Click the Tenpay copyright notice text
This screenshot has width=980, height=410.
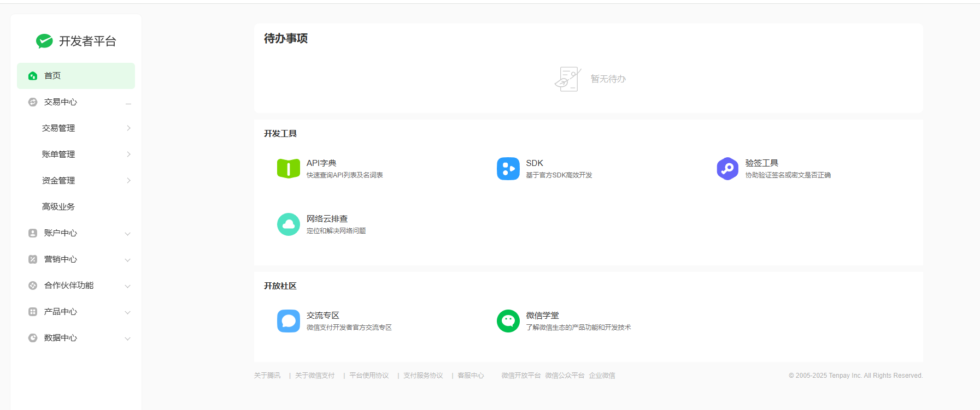coord(855,376)
